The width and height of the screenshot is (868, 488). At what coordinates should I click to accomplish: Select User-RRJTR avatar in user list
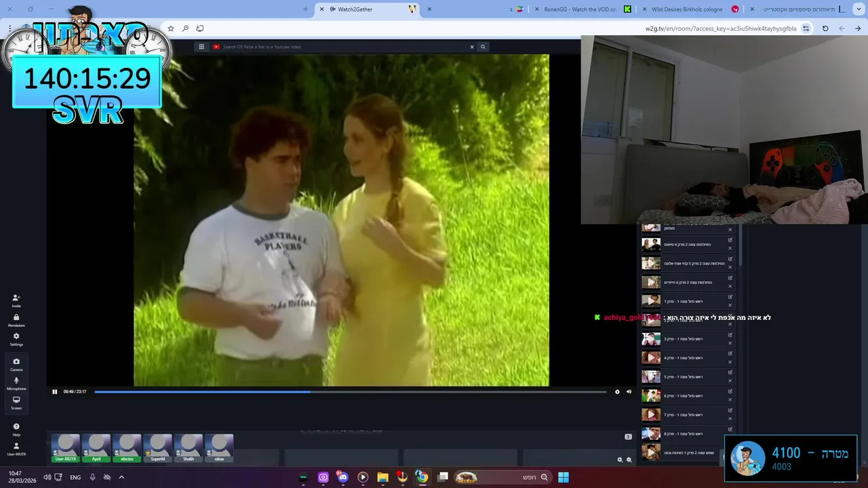(x=66, y=449)
